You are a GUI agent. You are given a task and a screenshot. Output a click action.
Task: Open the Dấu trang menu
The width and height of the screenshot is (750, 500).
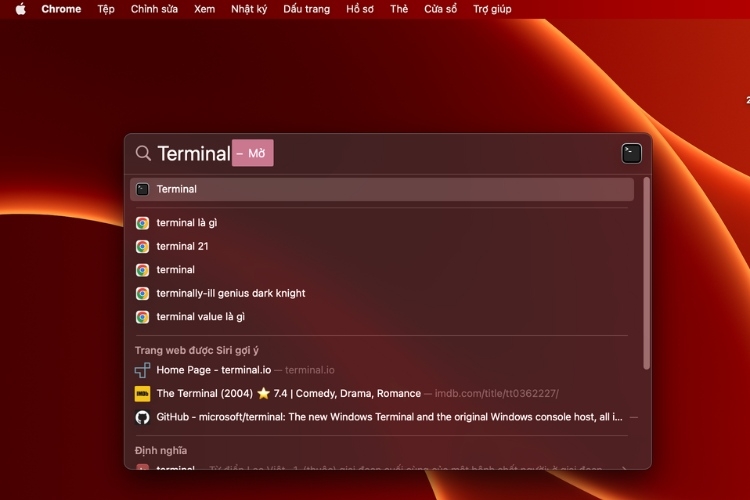(306, 9)
